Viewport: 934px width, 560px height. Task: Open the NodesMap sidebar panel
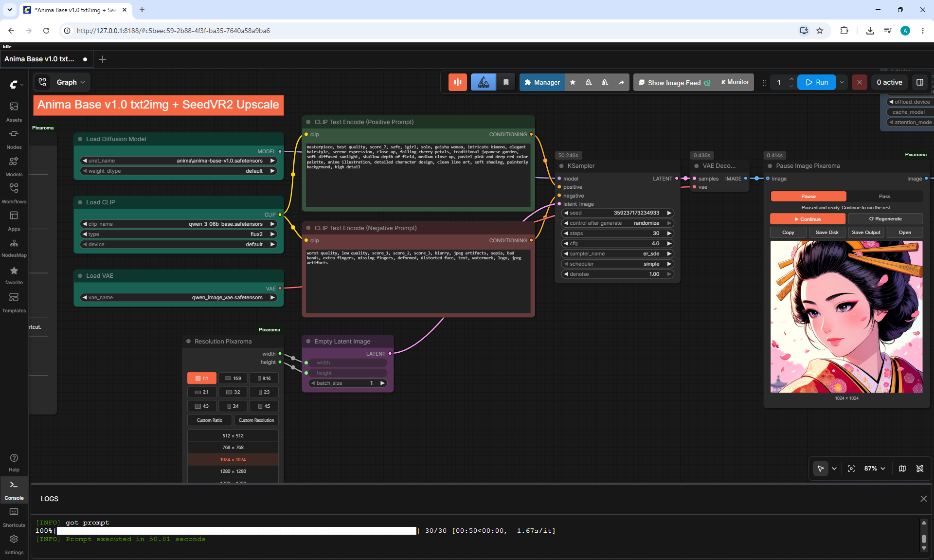pos(14,248)
